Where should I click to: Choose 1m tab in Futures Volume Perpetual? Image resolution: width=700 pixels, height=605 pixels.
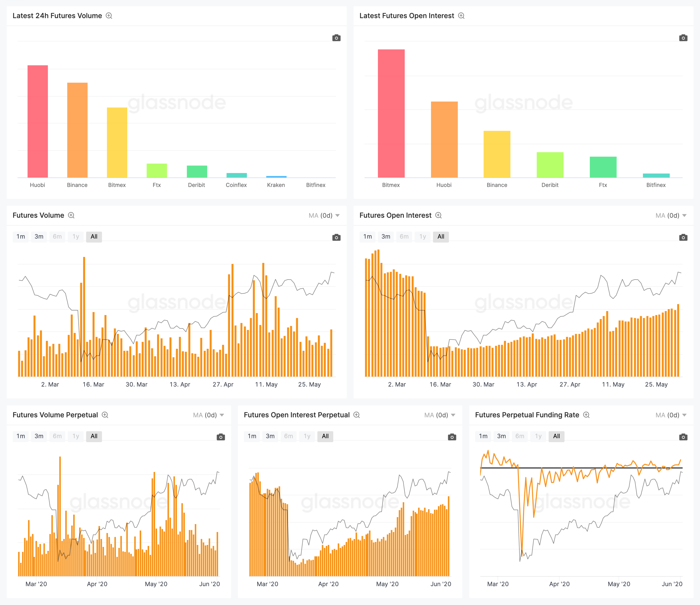point(21,436)
